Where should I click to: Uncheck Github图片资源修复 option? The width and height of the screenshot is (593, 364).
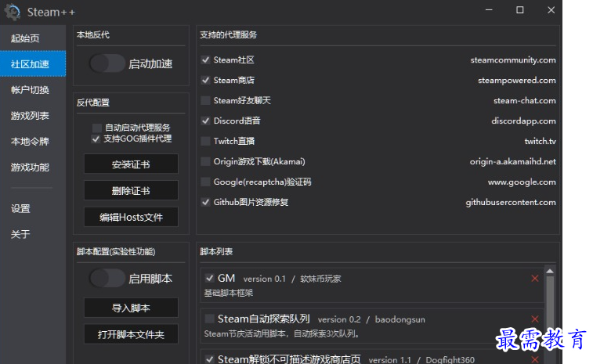[x=205, y=202]
